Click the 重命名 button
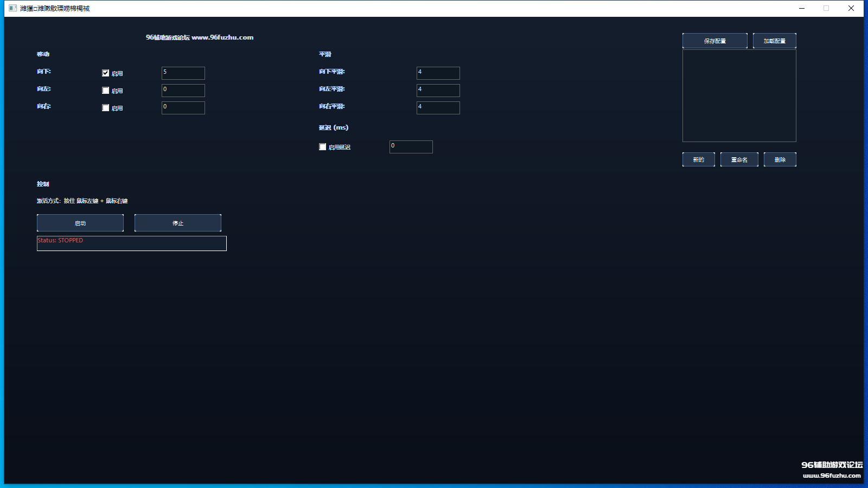The width and height of the screenshot is (868, 488). click(x=739, y=159)
